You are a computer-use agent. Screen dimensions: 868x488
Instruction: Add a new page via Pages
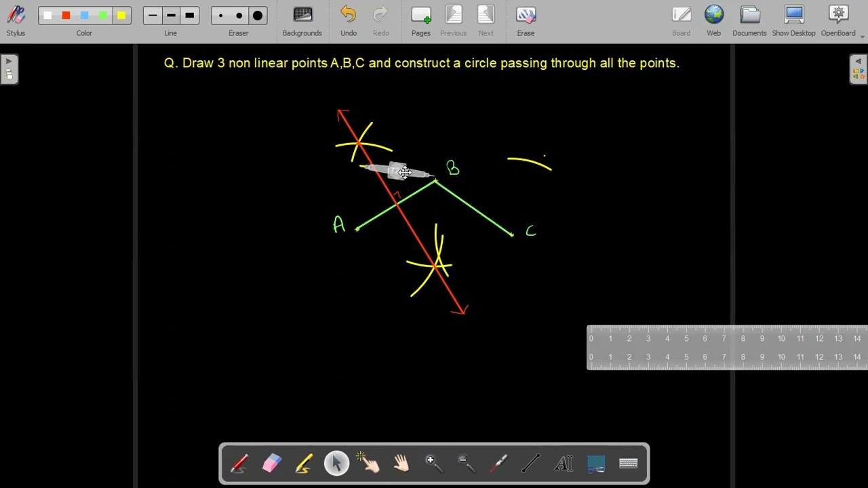click(x=421, y=21)
